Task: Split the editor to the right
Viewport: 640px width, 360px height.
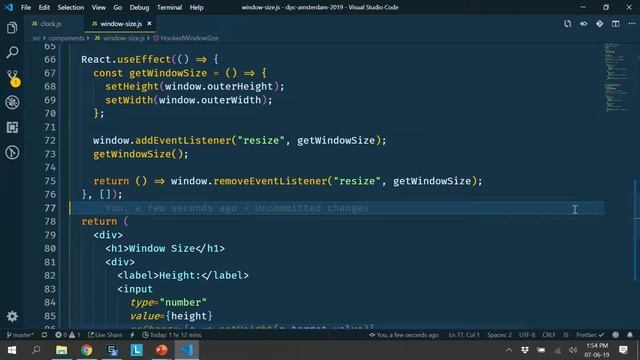Action: coord(616,24)
